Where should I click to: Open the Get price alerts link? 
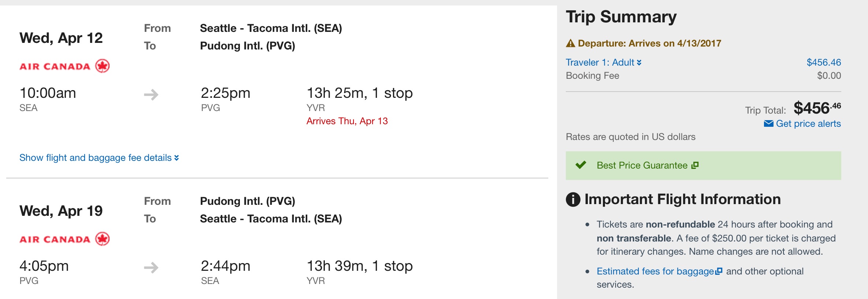[808, 124]
